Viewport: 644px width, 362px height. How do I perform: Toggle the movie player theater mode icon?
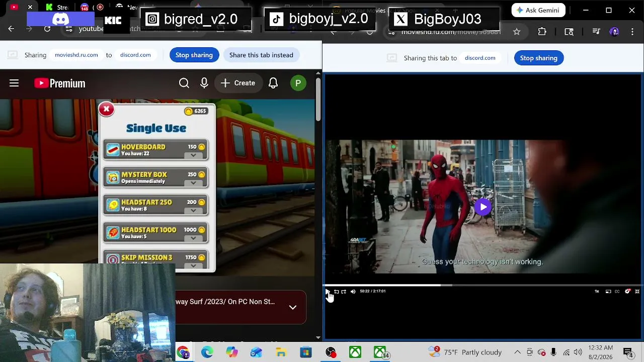pyautogui.click(x=608, y=291)
